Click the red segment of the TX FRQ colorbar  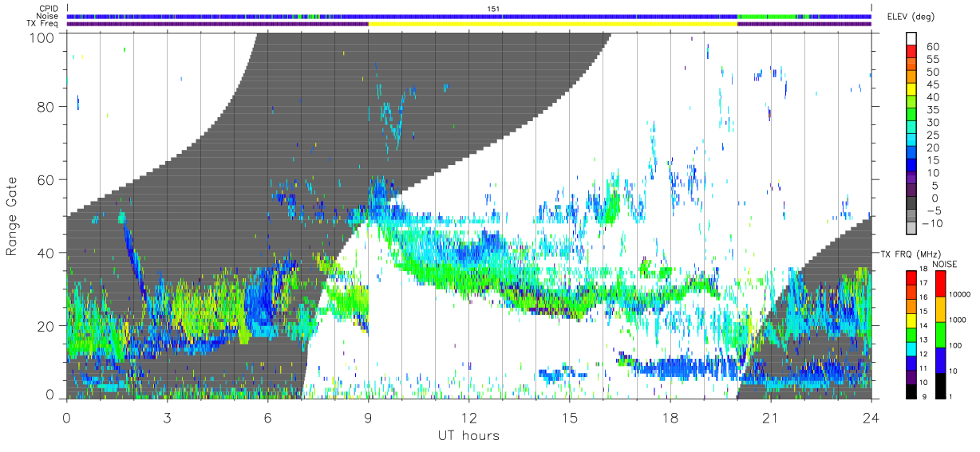click(x=911, y=278)
